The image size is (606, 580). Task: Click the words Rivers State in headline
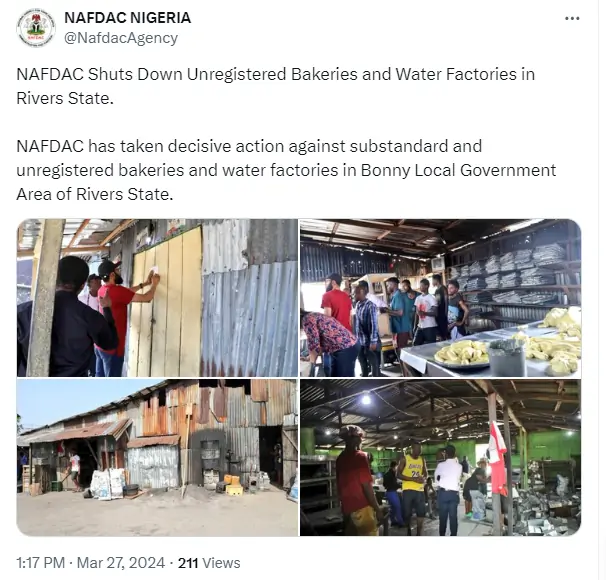pos(65,98)
